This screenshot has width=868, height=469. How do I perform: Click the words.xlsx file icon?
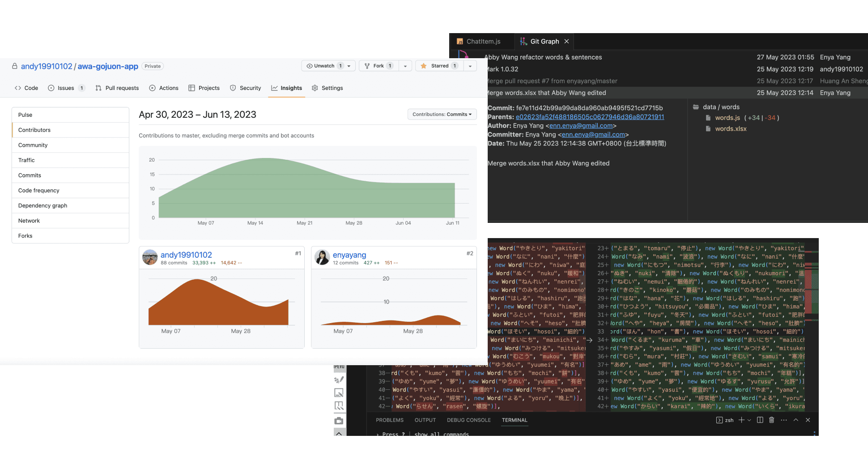(x=708, y=128)
